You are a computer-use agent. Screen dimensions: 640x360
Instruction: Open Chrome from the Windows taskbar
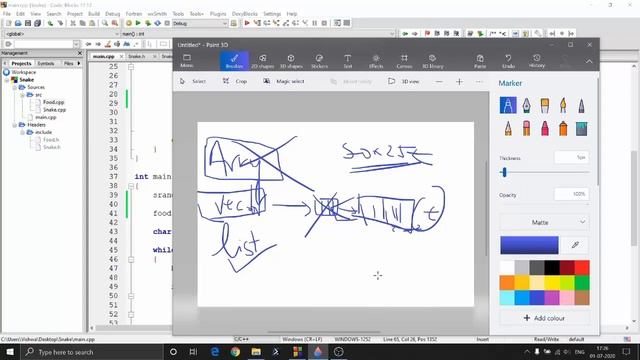235,352
